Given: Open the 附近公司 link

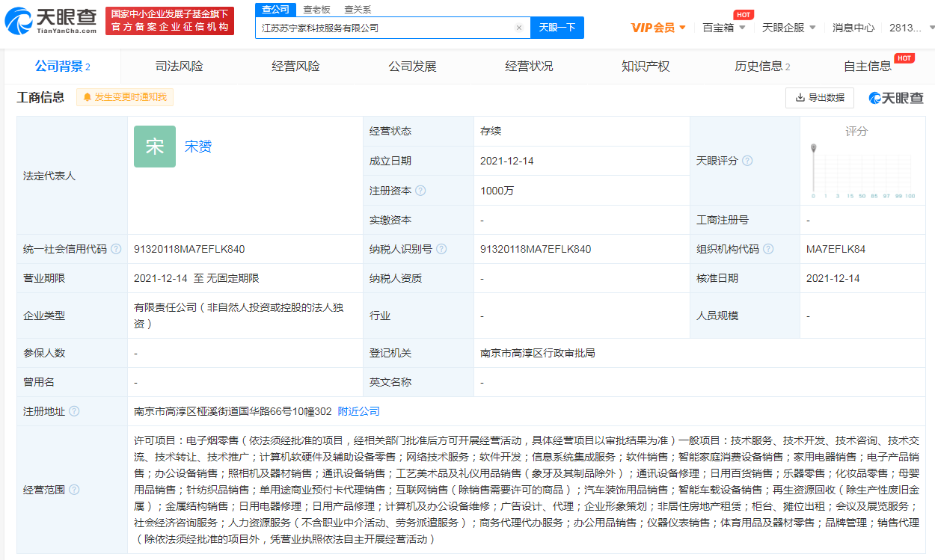Looking at the screenshot, I should pos(359,411).
